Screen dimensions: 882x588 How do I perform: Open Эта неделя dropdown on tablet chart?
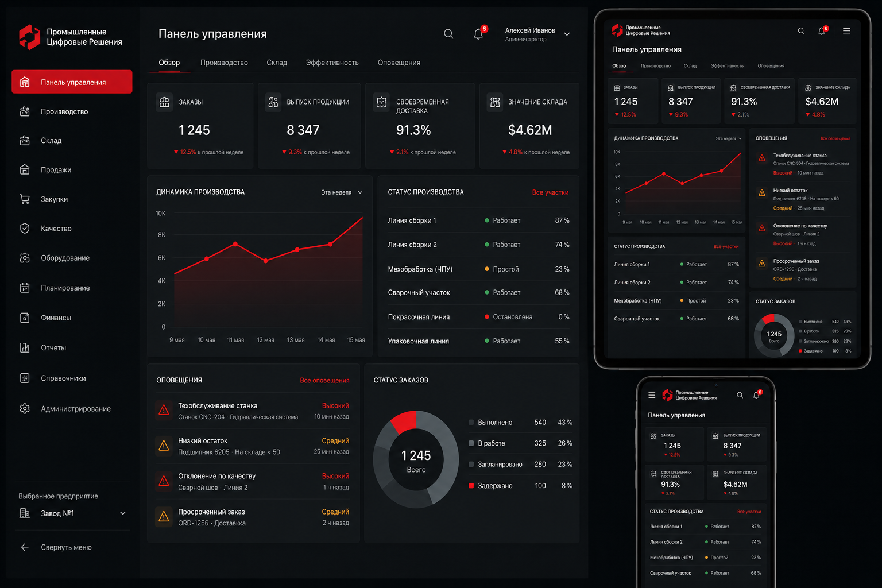[x=729, y=138]
